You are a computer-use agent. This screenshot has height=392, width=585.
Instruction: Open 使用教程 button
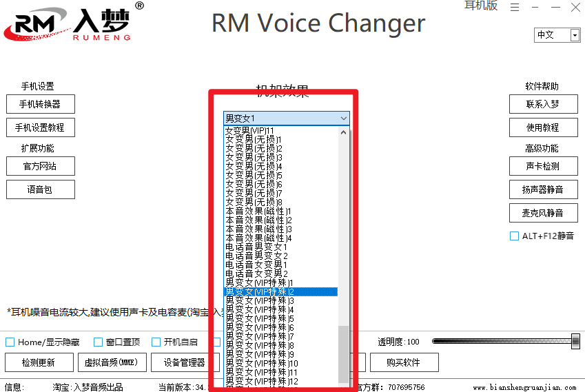[x=544, y=127]
